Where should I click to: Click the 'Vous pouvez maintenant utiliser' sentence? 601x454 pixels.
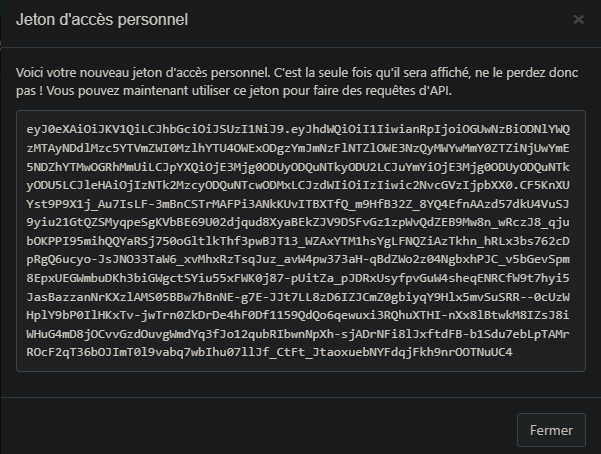click(249, 91)
